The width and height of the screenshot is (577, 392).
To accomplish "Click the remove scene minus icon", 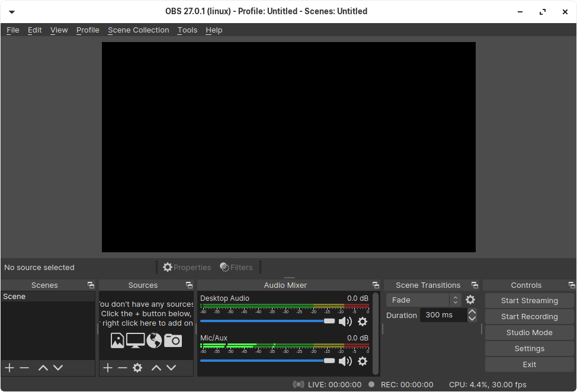I will pyautogui.click(x=24, y=368).
